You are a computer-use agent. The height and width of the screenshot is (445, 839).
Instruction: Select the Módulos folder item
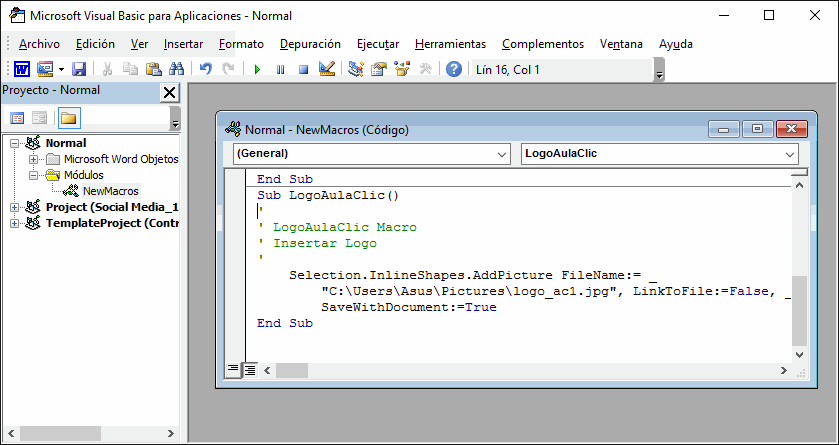point(83,175)
